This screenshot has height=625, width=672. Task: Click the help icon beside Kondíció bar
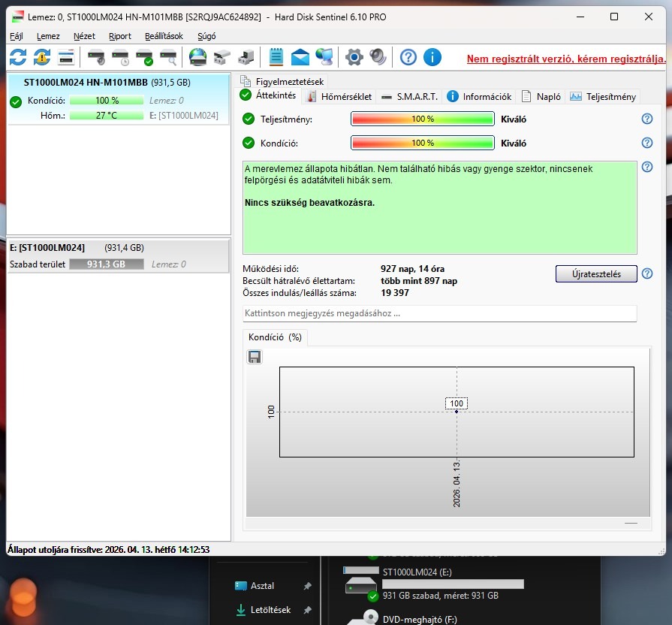[x=647, y=143]
